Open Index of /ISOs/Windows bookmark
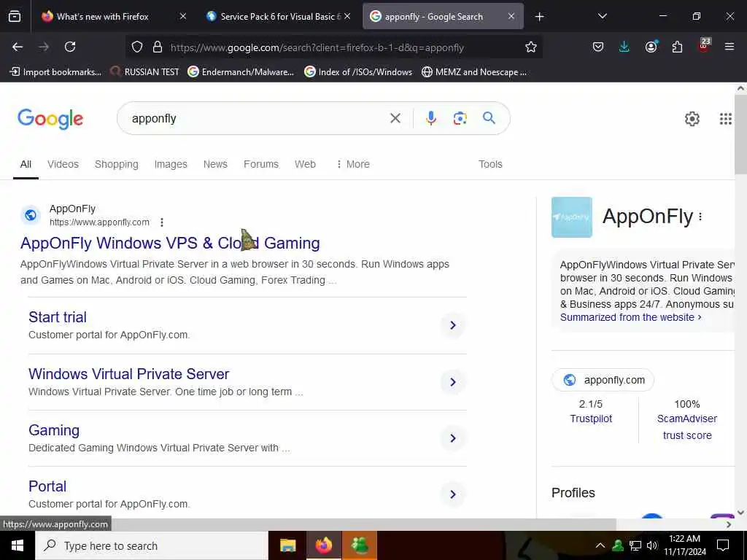Image resolution: width=747 pixels, height=560 pixels. coord(359,72)
